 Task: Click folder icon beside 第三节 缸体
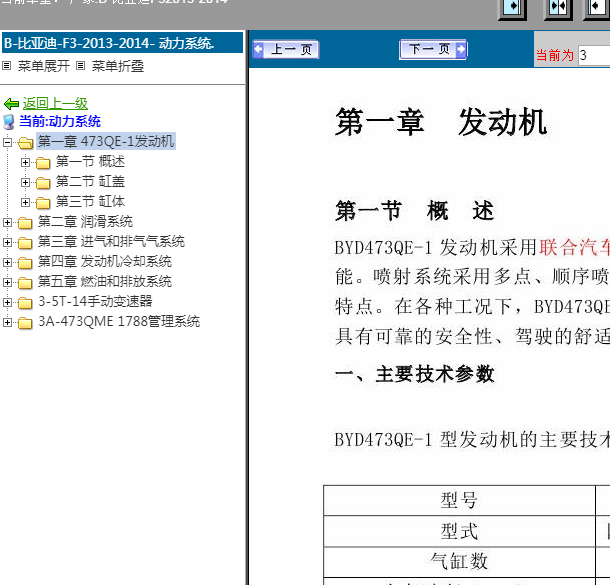43,203
